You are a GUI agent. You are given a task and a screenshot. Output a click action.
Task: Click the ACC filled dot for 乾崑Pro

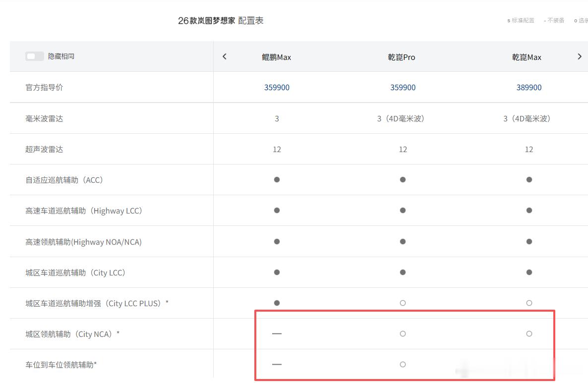pos(403,180)
